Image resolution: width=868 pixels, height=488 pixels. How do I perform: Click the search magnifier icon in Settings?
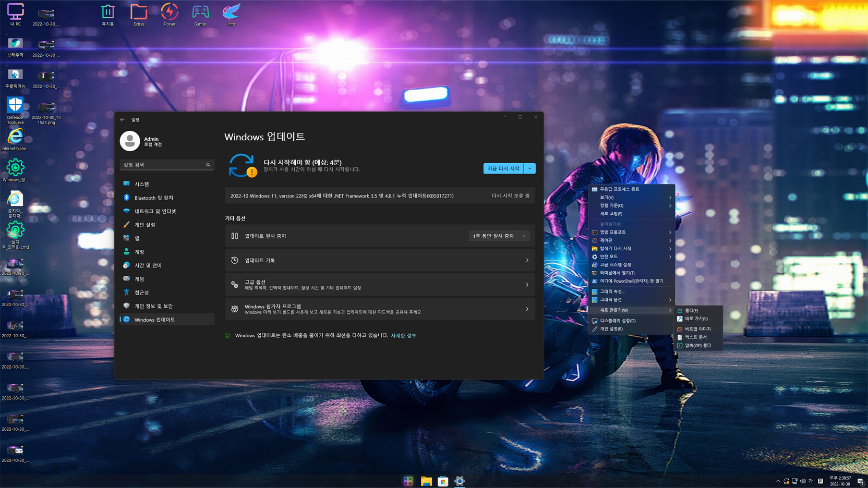208,165
